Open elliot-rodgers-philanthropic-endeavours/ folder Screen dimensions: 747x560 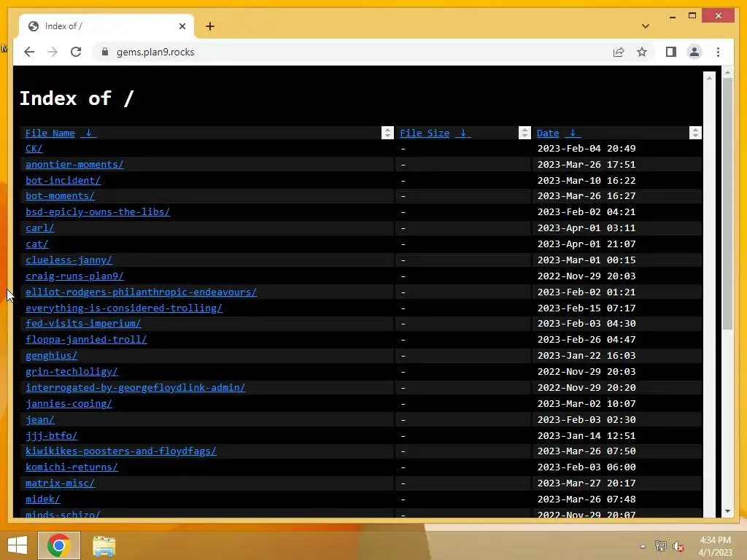click(x=142, y=292)
